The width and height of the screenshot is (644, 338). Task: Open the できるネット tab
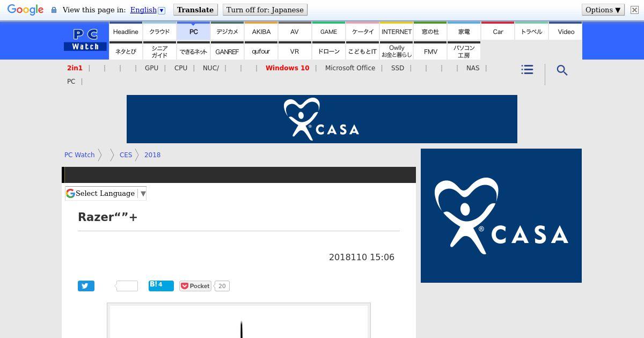193,51
